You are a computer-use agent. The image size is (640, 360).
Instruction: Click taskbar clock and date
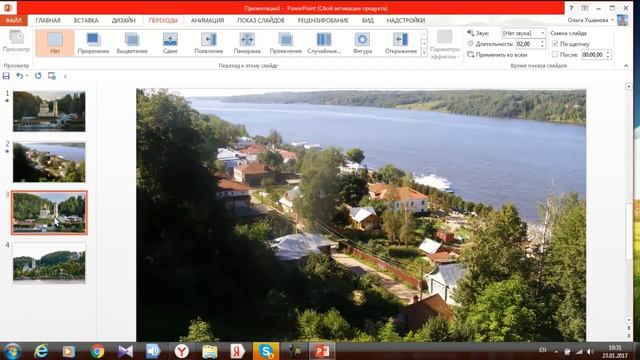tap(615, 351)
